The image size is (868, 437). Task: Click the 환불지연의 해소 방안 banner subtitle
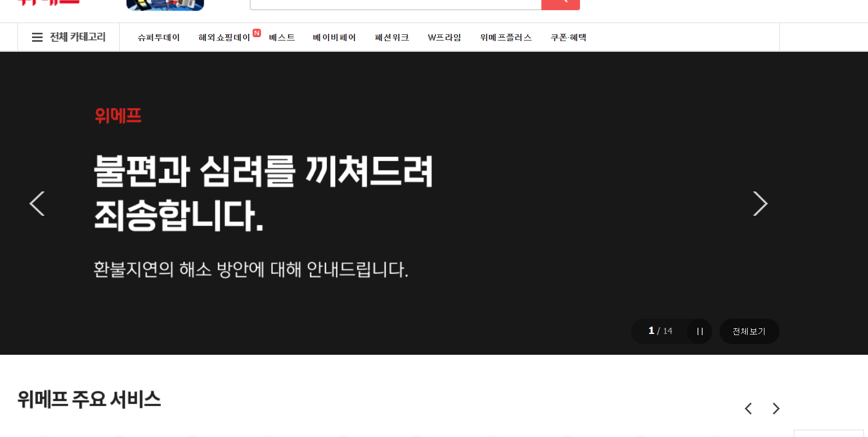click(x=251, y=270)
